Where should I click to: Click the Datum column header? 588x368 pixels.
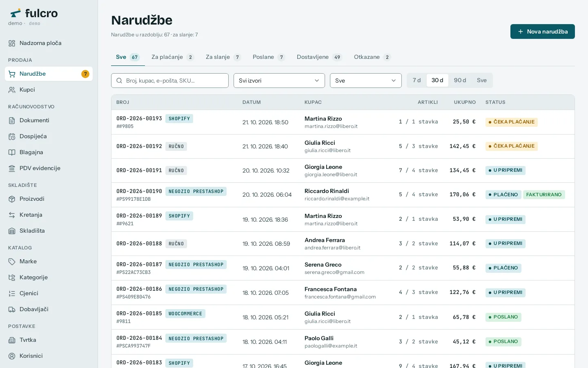coord(252,102)
